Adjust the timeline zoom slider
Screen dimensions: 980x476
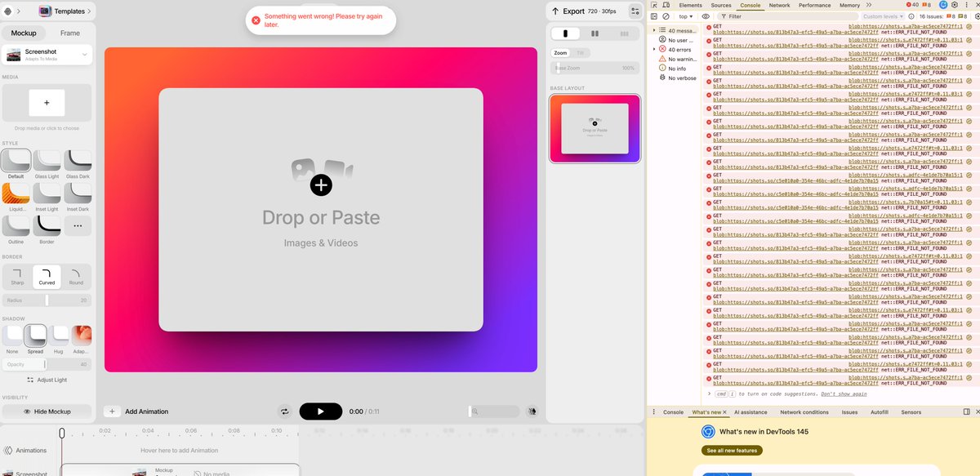click(x=494, y=411)
